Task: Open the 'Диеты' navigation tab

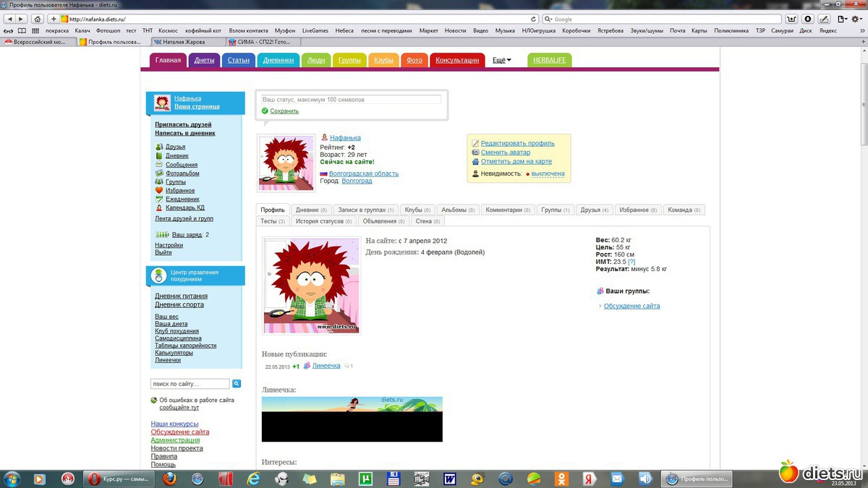Action: click(204, 61)
